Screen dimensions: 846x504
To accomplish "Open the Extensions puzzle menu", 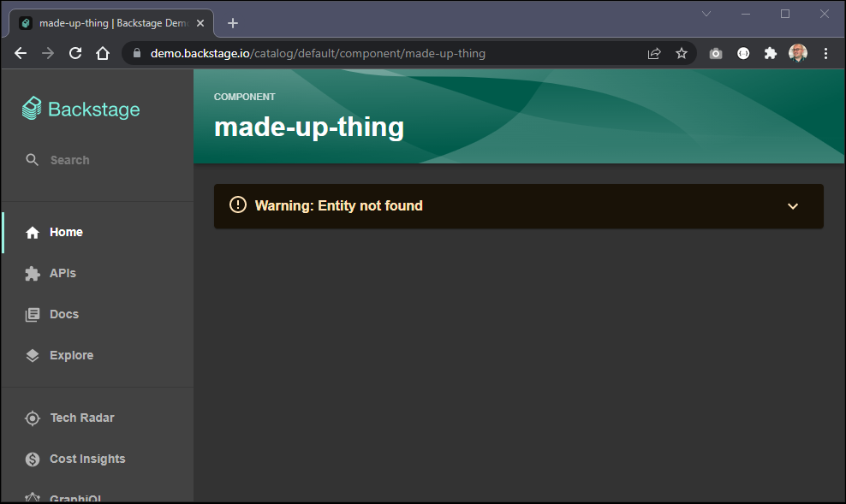I will pyautogui.click(x=771, y=53).
